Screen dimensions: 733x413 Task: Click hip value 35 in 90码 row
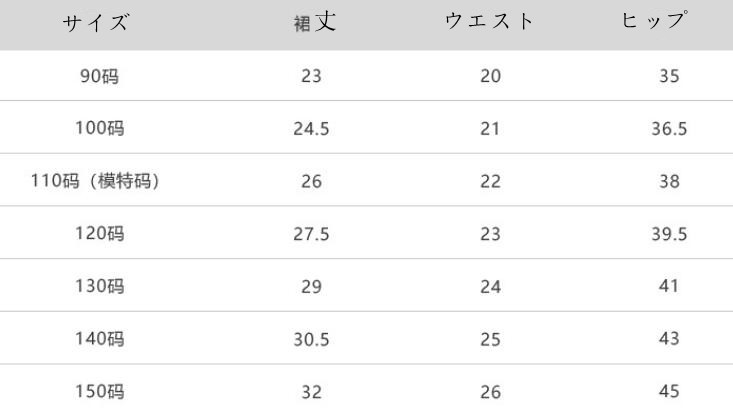click(x=669, y=76)
